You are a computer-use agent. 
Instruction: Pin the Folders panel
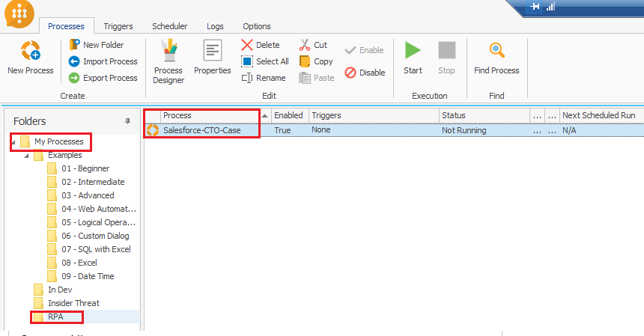(x=127, y=121)
